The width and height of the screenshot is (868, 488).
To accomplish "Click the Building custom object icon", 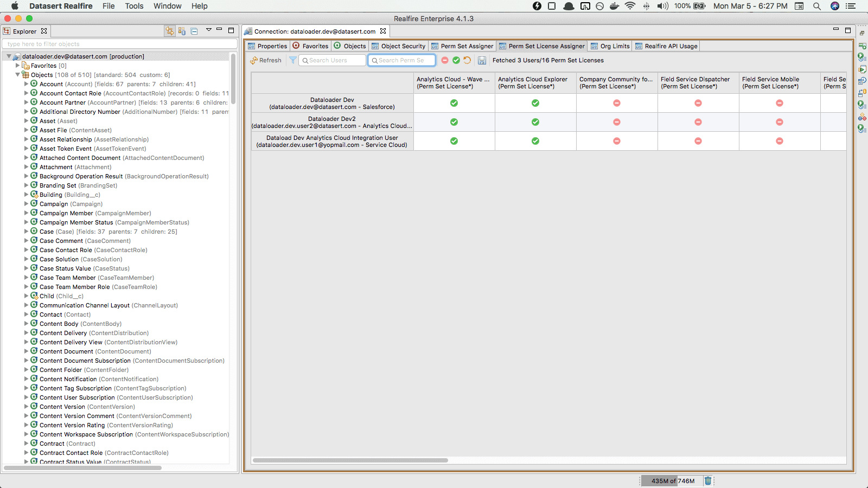I will click(34, 194).
